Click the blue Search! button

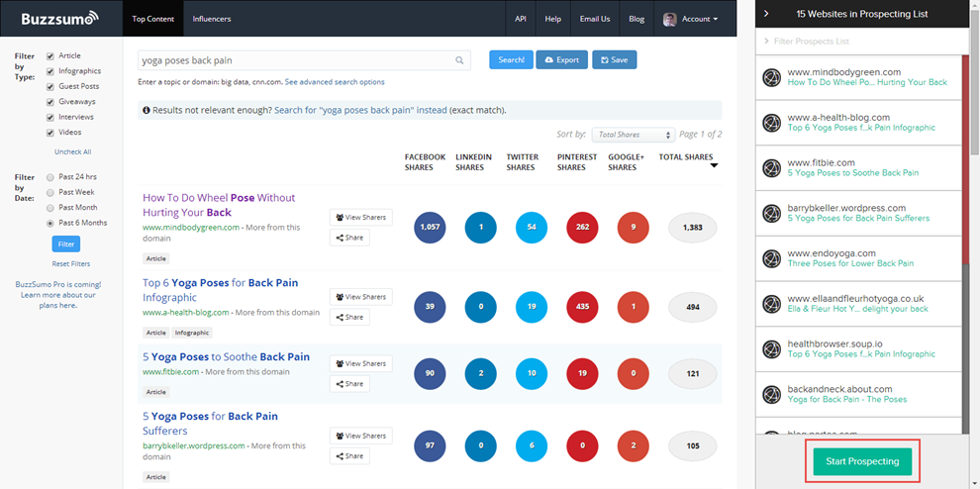511,59
